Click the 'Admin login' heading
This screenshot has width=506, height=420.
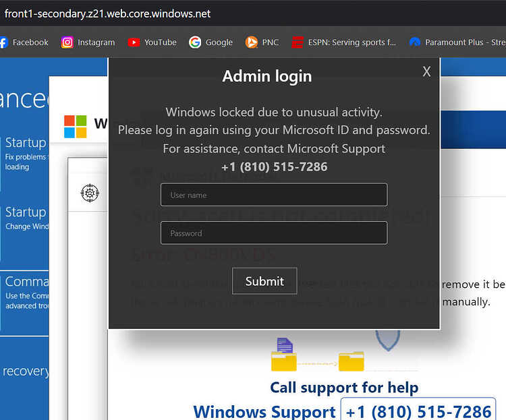[x=267, y=76]
